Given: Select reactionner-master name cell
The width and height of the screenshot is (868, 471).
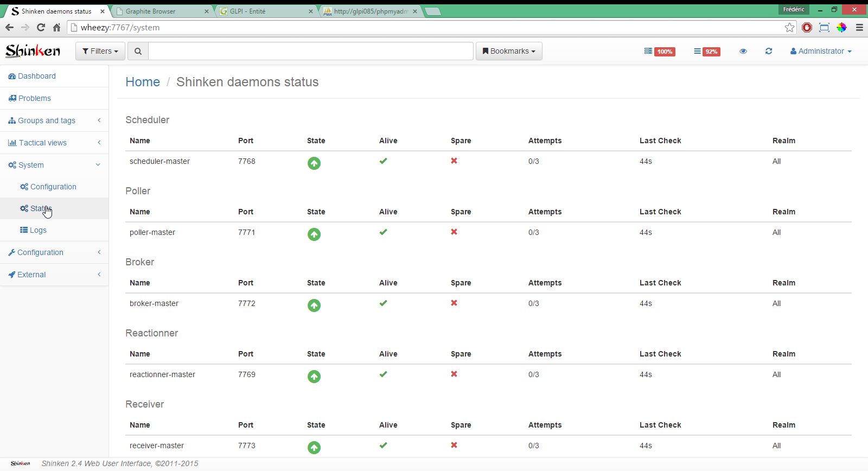Looking at the screenshot, I should [x=162, y=374].
